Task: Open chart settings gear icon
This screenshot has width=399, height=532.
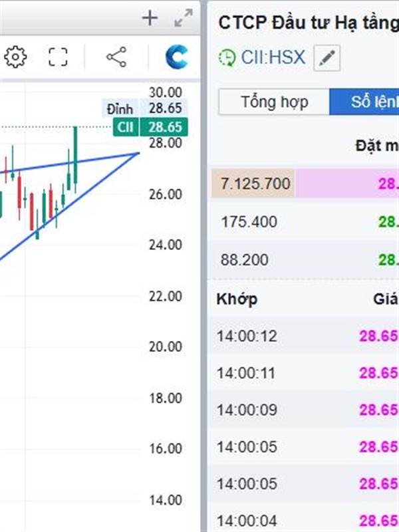Action: 15,57
